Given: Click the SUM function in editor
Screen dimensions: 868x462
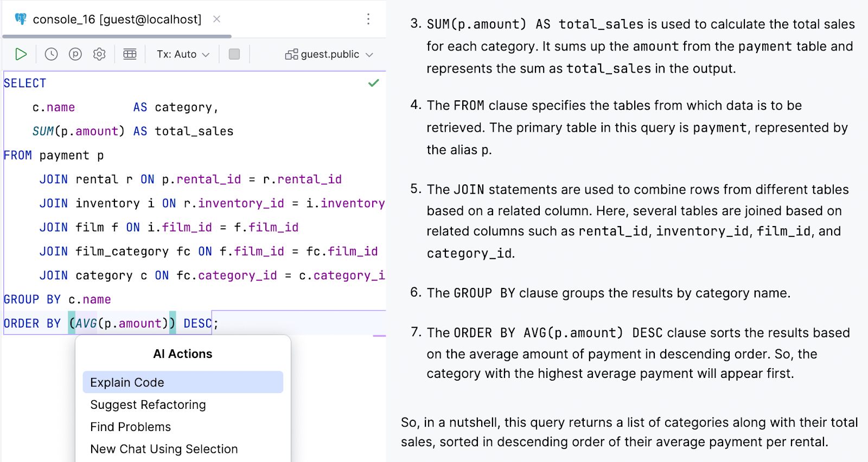Looking at the screenshot, I should [x=43, y=131].
